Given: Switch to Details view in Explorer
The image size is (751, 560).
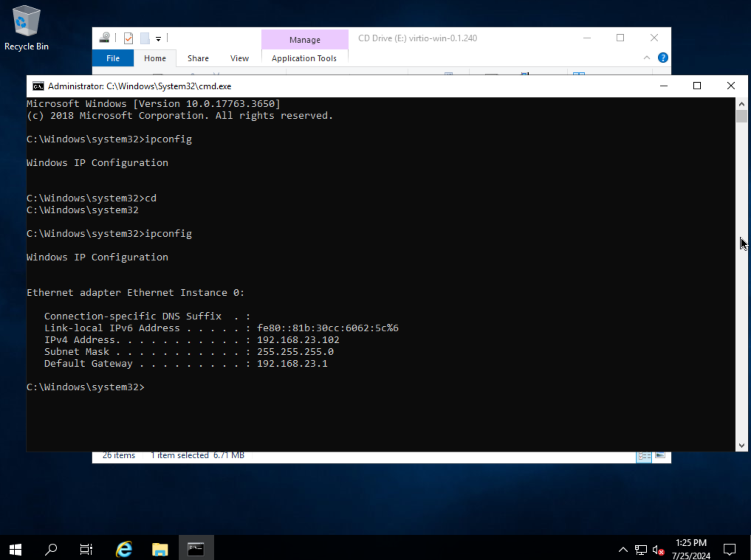Looking at the screenshot, I should [x=644, y=456].
